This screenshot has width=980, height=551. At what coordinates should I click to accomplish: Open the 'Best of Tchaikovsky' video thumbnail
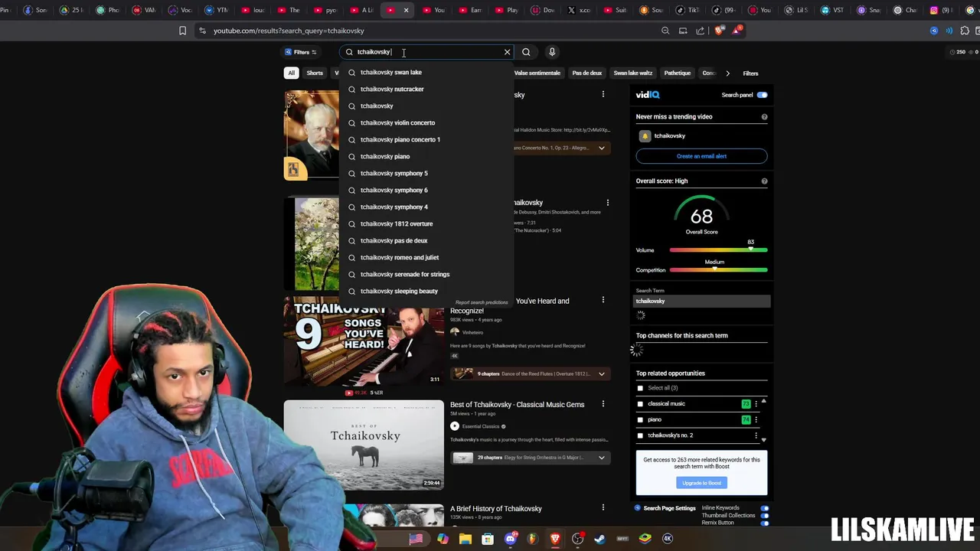[364, 445]
